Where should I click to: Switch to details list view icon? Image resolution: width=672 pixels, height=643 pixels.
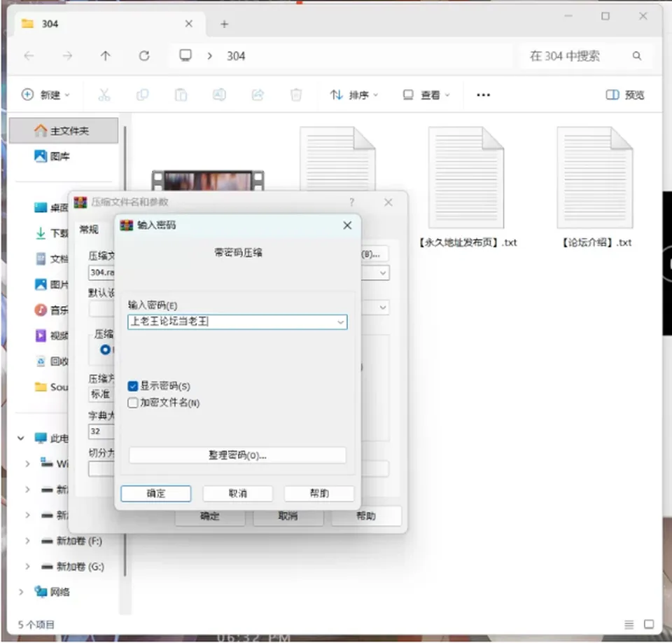click(629, 625)
